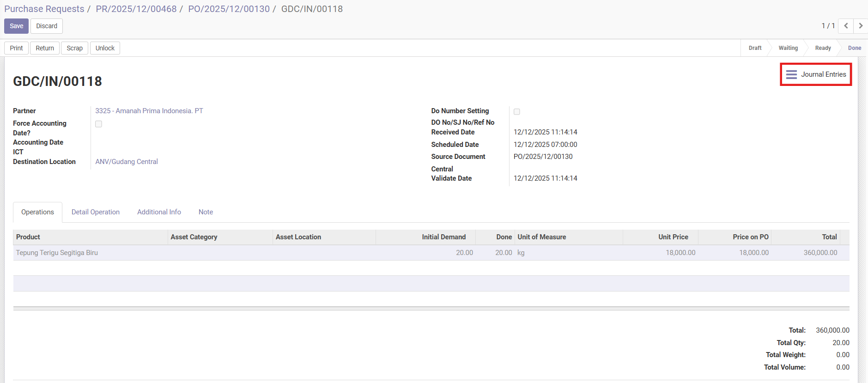Go to previous record arrow
868x383 pixels.
coord(846,26)
